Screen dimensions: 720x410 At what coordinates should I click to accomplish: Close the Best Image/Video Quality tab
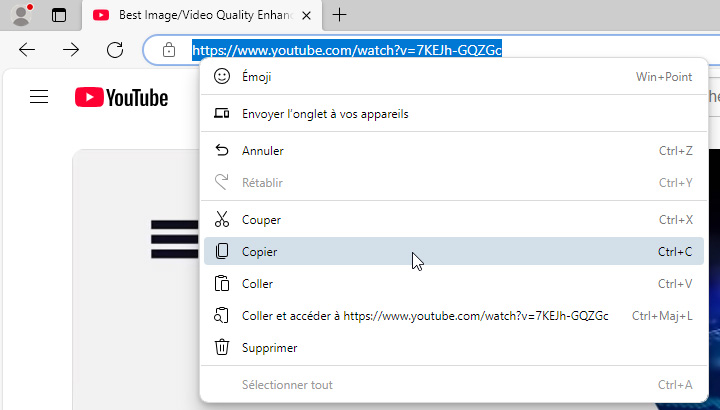click(306, 16)
